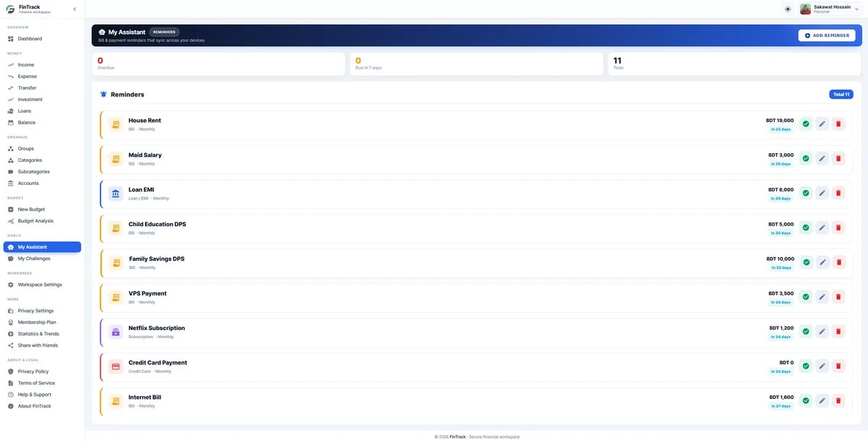Image resolution: width=868 pixels, height=443 pixels.
Task: Edit the Loan EMI reminder
Action: [822, 193]
